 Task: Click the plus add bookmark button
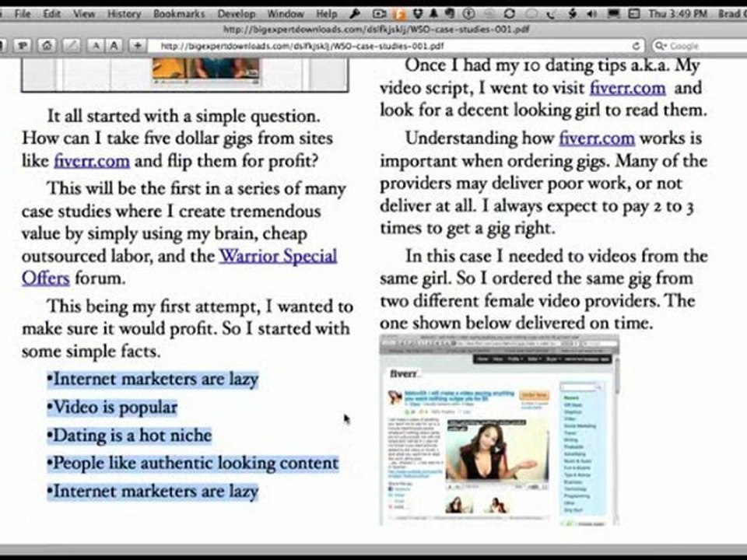138,46
